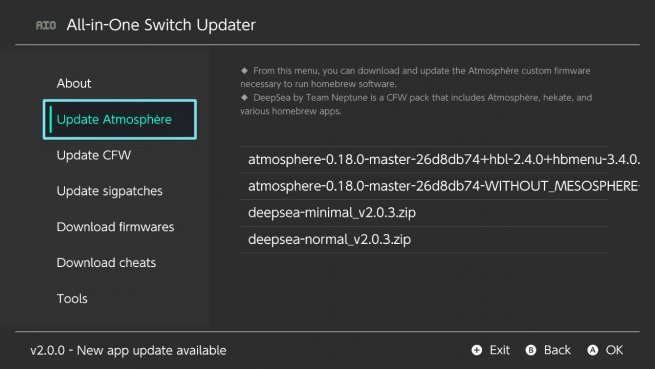Select the Update Atmosphère tab
655x369 pixels.
click(119, 120)
